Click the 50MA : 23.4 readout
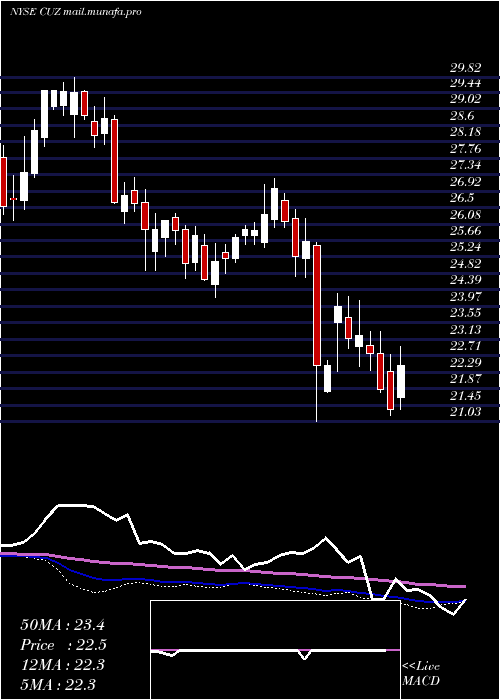500x700 pixels. click(x=62, y=625)
